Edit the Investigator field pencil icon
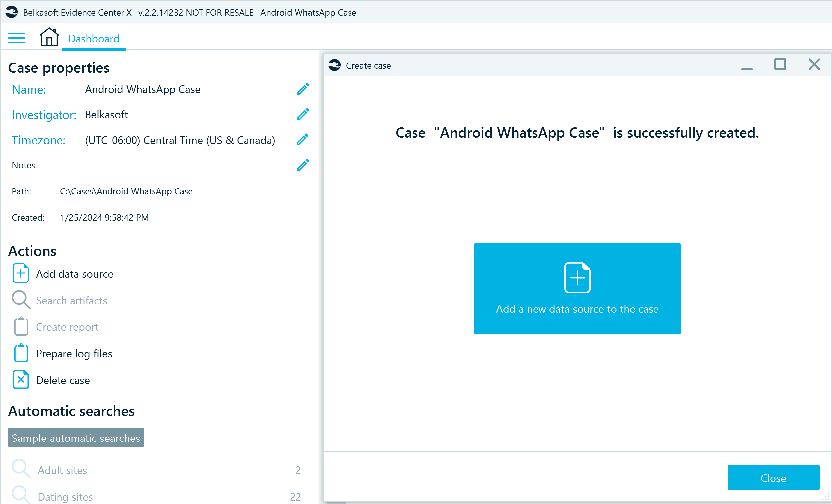Viewport: 832px width, 504px height. click(x=303, y=114)
